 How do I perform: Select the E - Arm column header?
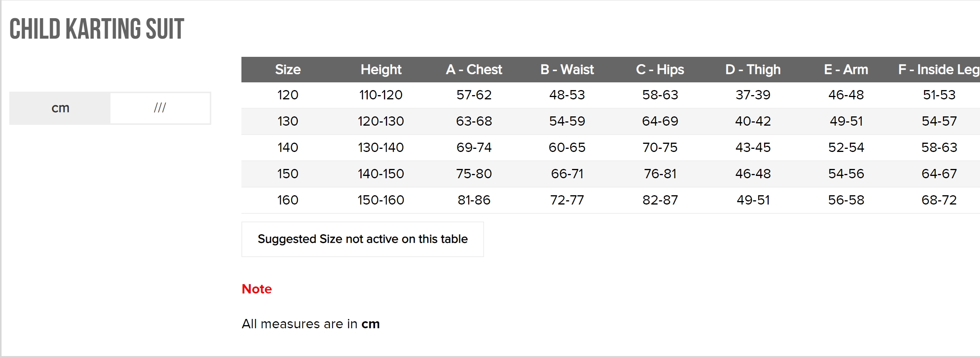(x=846, y=70)
